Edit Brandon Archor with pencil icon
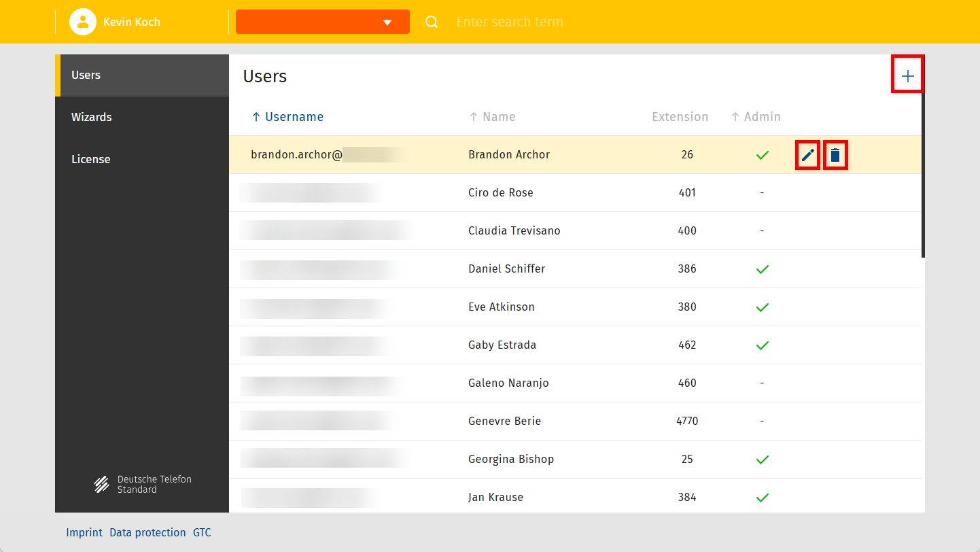980x552 pixels. (x=807, y=155)
